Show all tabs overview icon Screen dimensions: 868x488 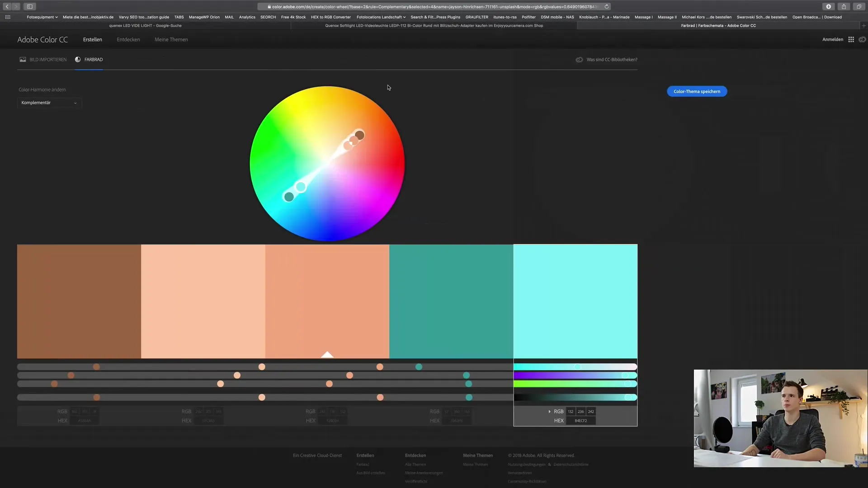859,6
